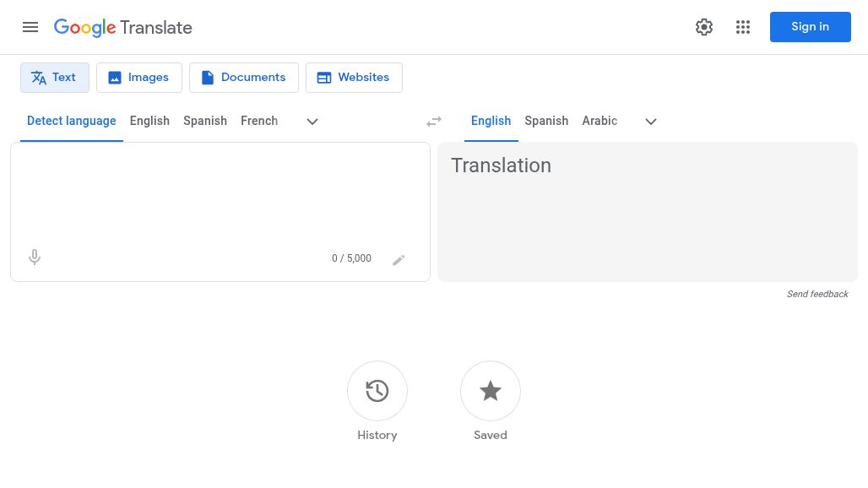Click the Sign in button
This screenshot has height=488, width=868.
810,26
